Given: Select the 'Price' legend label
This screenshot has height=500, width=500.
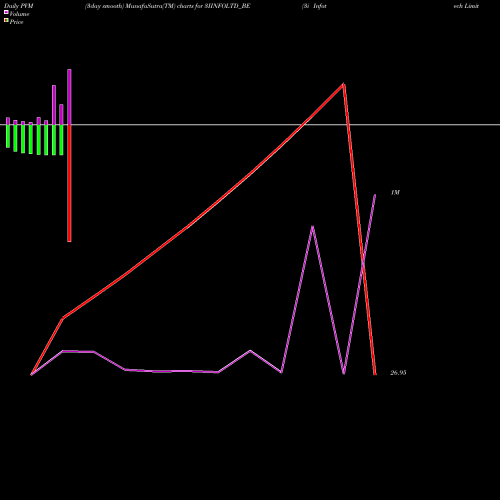Looking at the screenshot, I should pyautogui.click(x=16, y=22).
